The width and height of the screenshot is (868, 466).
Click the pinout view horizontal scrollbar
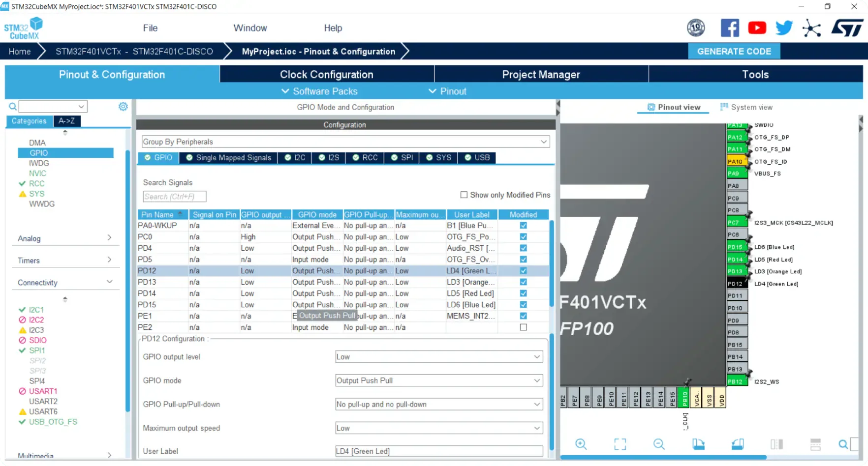coord(663,457)
